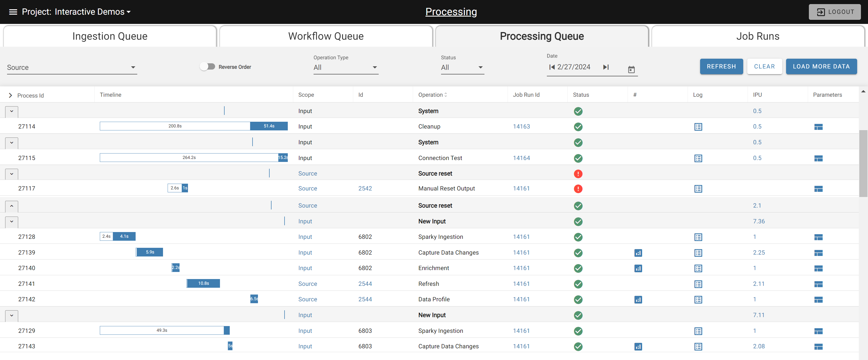Expand the collapsed Source reset group
The width and height of the screenshot is (868, 360).
11,206
